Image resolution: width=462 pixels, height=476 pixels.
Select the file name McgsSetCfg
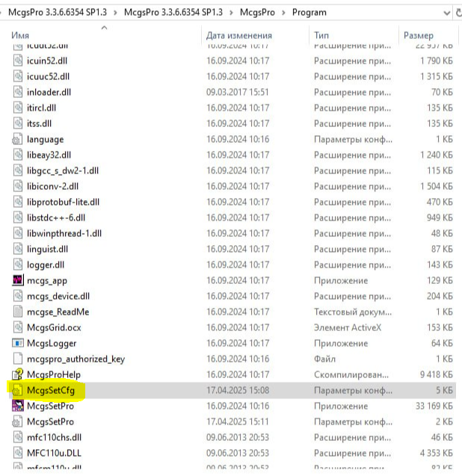tap(51, 390)
